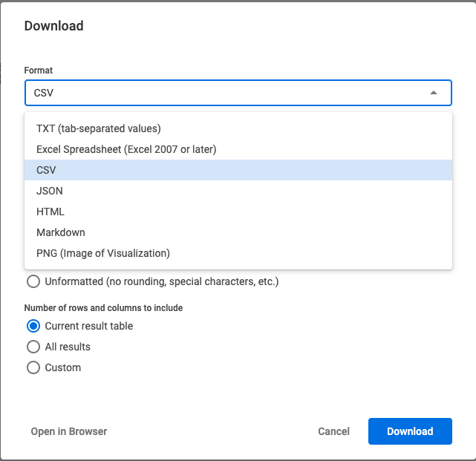Image resolution: width=476 pixels, height=461 pixels.
Task: Select the Current result table radio button
Action: click(33, 326)
